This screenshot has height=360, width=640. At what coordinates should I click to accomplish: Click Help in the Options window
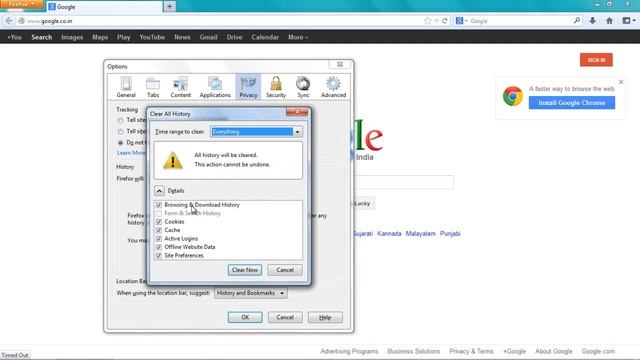[325, 317]
